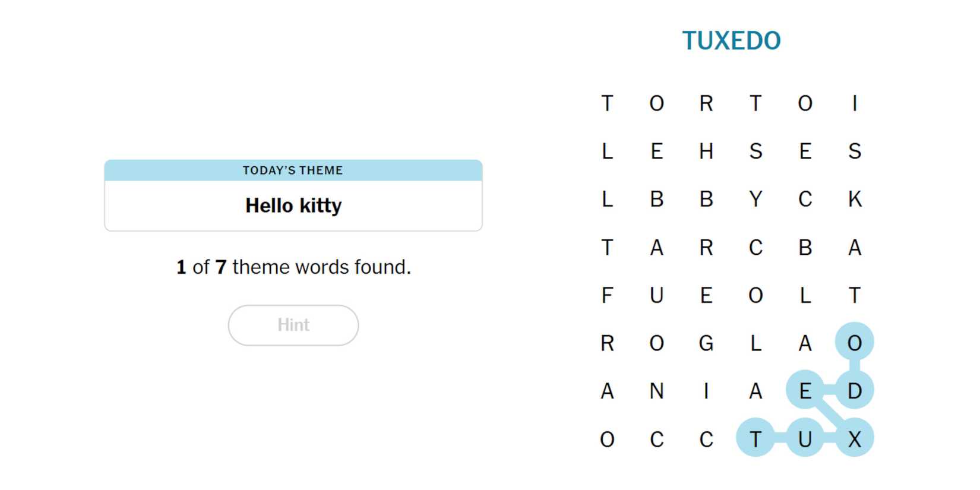Click the Today's Theme header bar
980x490 pixels.
[293, 170]
